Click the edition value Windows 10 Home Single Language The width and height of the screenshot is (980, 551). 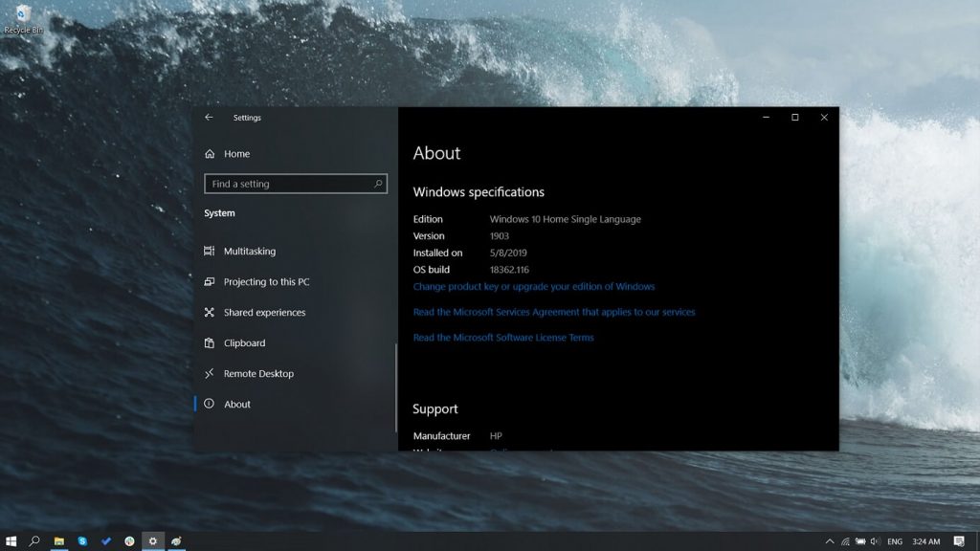565,219
